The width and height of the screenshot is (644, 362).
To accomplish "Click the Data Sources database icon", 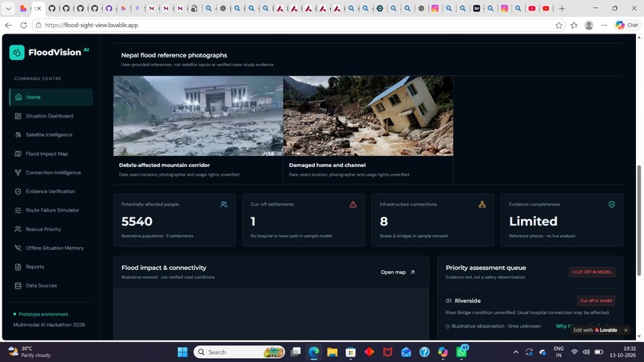I will point(18,285).
